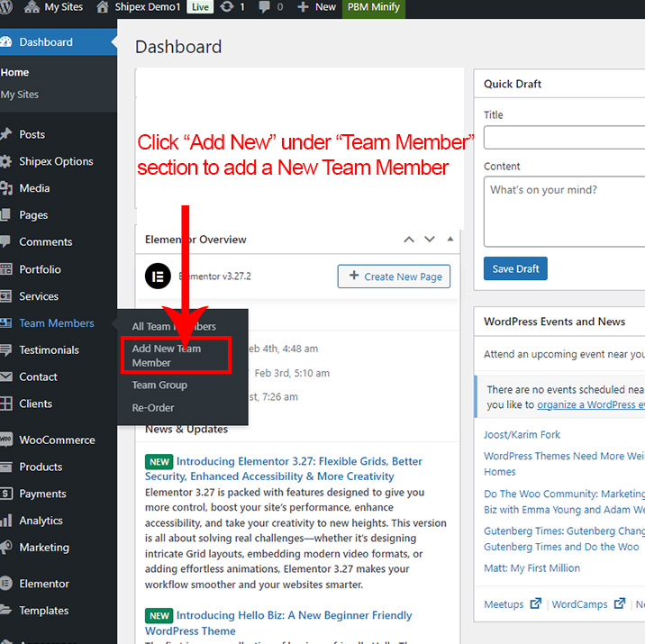Open WordCamps external link icon

point(620,603)
